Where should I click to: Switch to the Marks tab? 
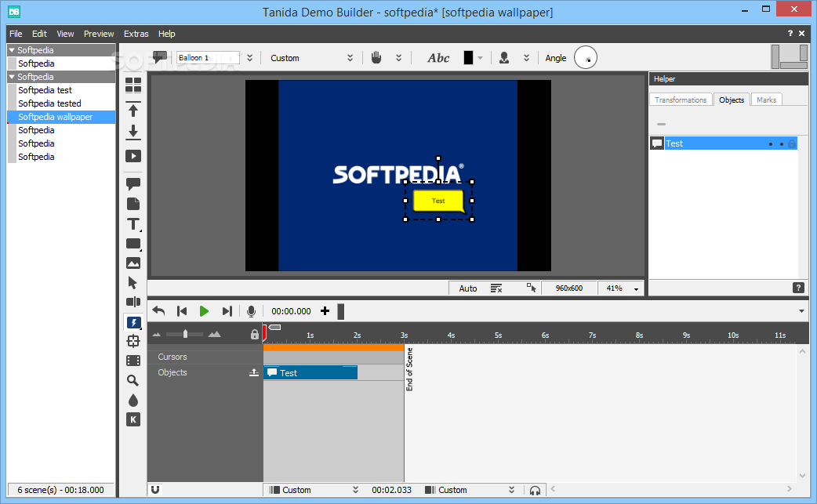(x=767, y=100)
